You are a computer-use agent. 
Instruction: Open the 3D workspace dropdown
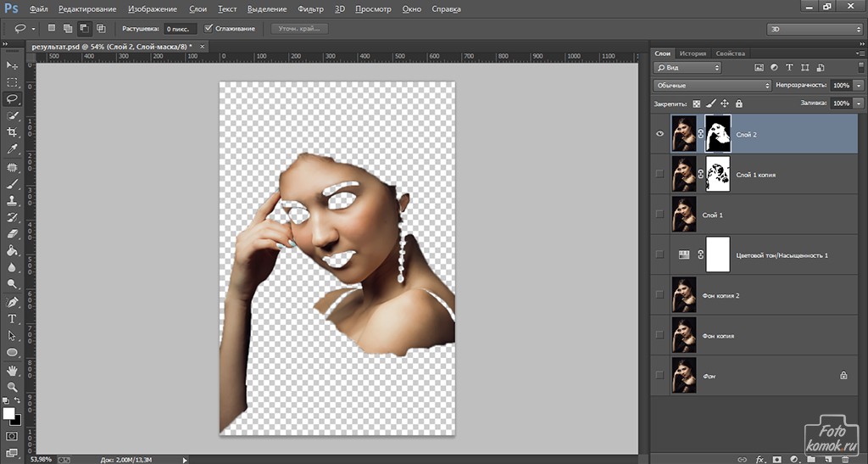[814, 29]
